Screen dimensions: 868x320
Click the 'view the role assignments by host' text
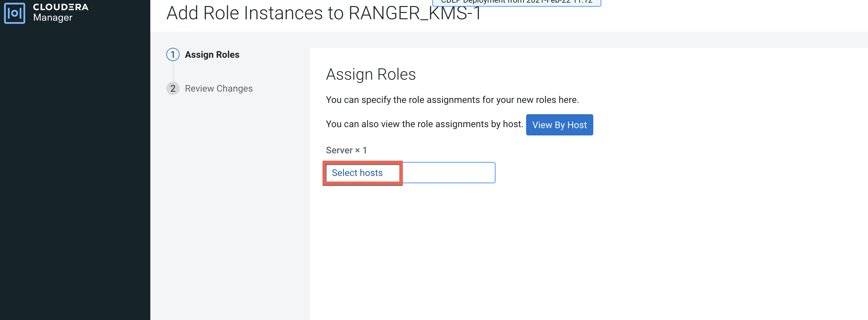pyautogui.click(x=424, y=124)
